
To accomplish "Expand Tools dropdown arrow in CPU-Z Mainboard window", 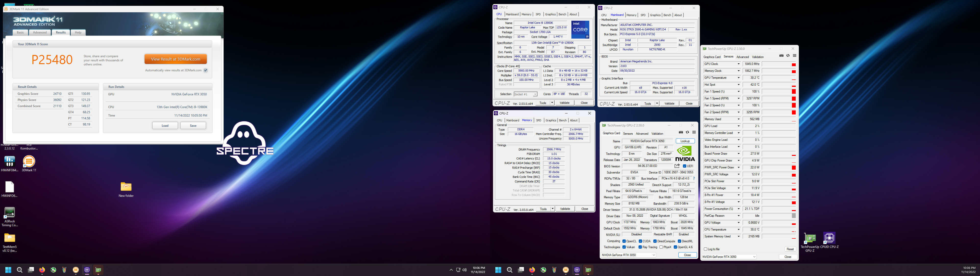I will click(657, 103).
